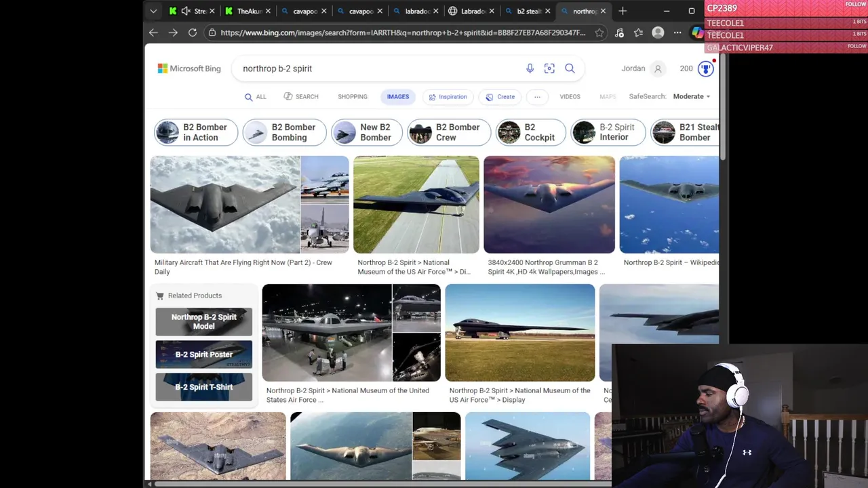The width and height of the screenshot is (868, 488).
Task: Switch to the TheAkun Kick tab
Action: pos(248,11)
